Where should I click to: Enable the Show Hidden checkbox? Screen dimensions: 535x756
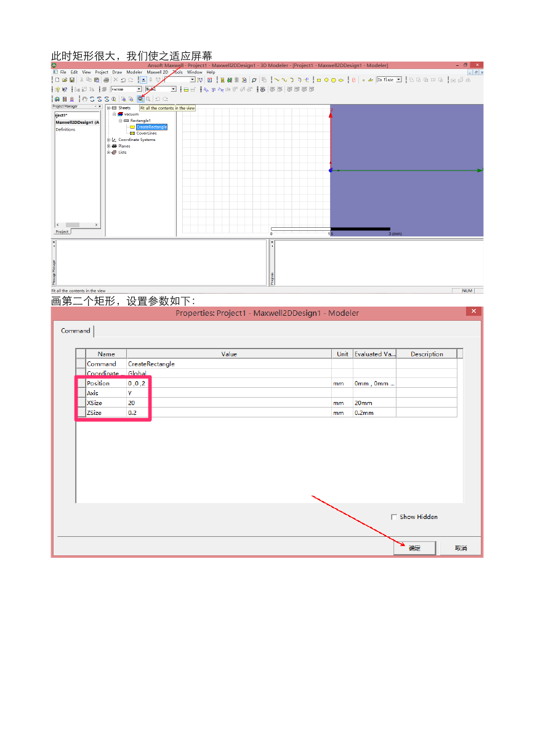click(394, 517)
